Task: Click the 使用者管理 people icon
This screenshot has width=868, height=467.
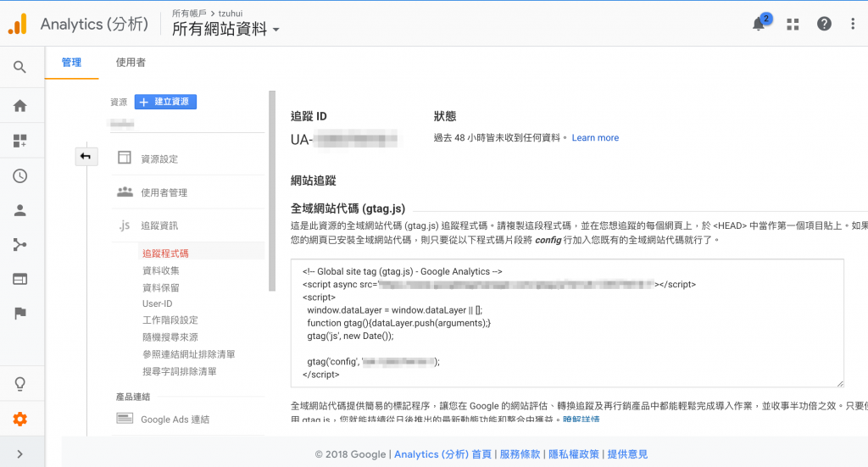Action: [125, 192]
